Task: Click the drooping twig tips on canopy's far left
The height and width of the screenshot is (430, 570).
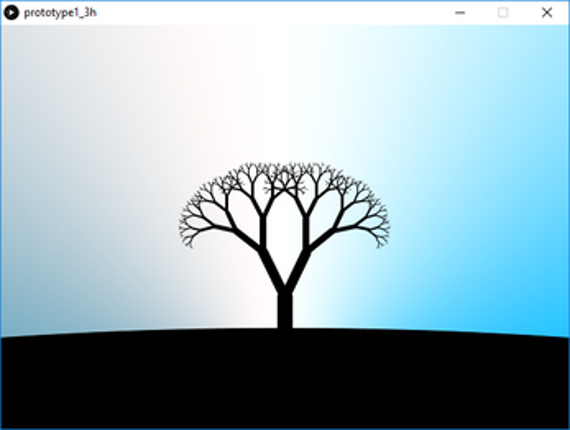Action: point(186,233)
